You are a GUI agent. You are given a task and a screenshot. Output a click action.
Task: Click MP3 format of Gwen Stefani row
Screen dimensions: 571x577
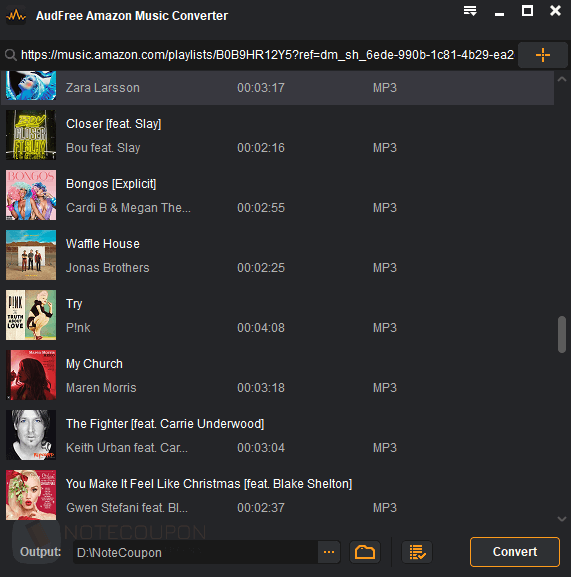385,508
